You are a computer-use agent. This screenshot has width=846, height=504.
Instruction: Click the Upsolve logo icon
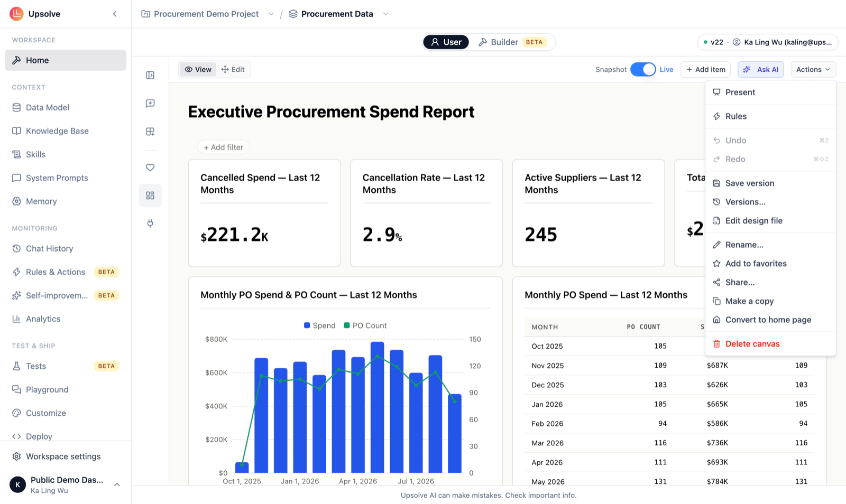[x=16, y=14]
